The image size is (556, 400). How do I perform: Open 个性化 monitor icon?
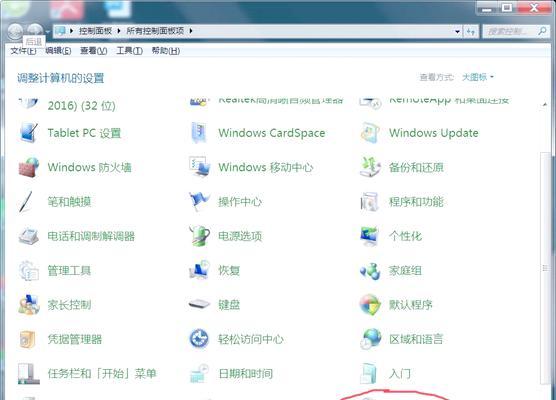click(370, 236)
